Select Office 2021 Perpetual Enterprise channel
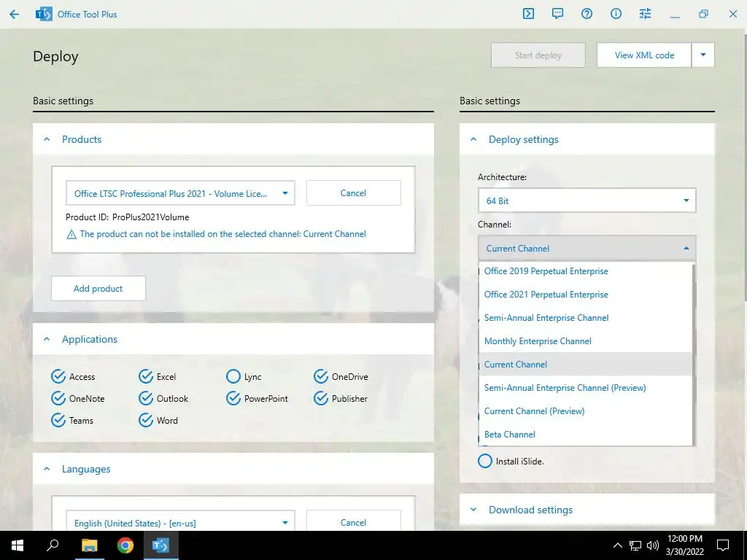This screenshot has width=747, height=560. tap(585, 295)
